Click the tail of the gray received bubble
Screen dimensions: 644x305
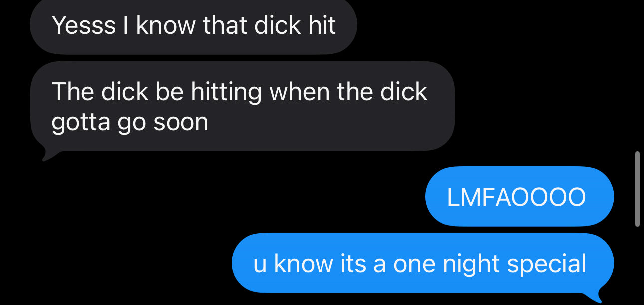click(x=50, y=155)
